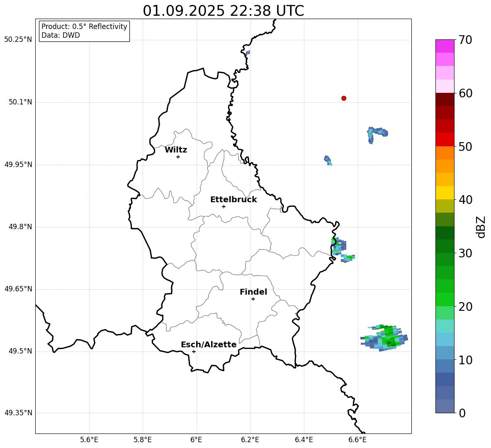Click 'Product: 0.5° Reflectivity' text
The width and height of the screenshot is (491, 448).
[x=84, y=27]
